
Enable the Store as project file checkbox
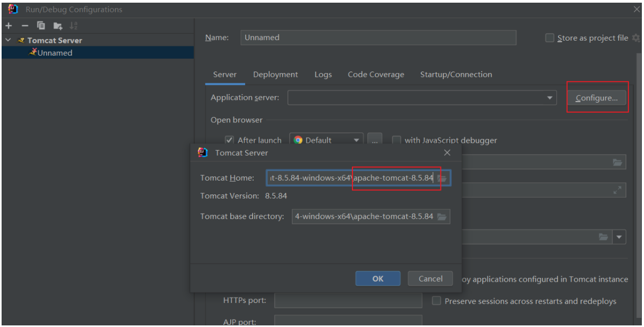pos(549,38)
